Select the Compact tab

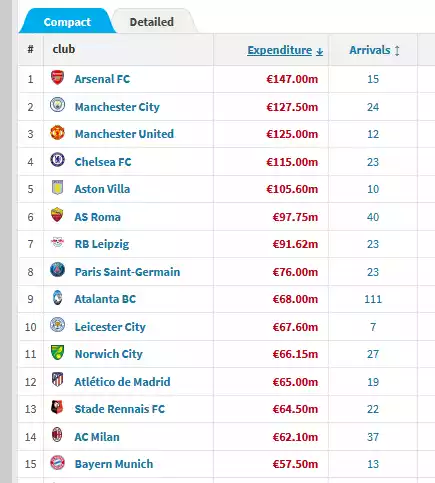67,22
